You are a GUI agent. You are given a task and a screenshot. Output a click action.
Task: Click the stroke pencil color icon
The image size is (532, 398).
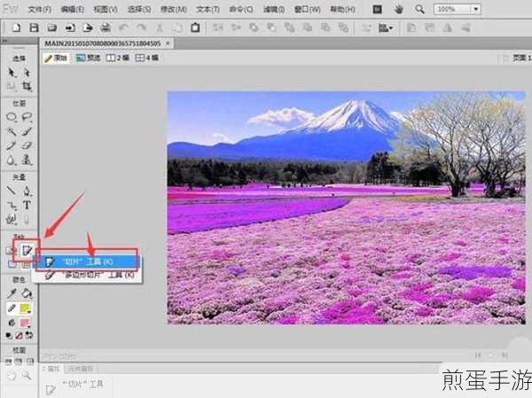click(x=12, y=308)
